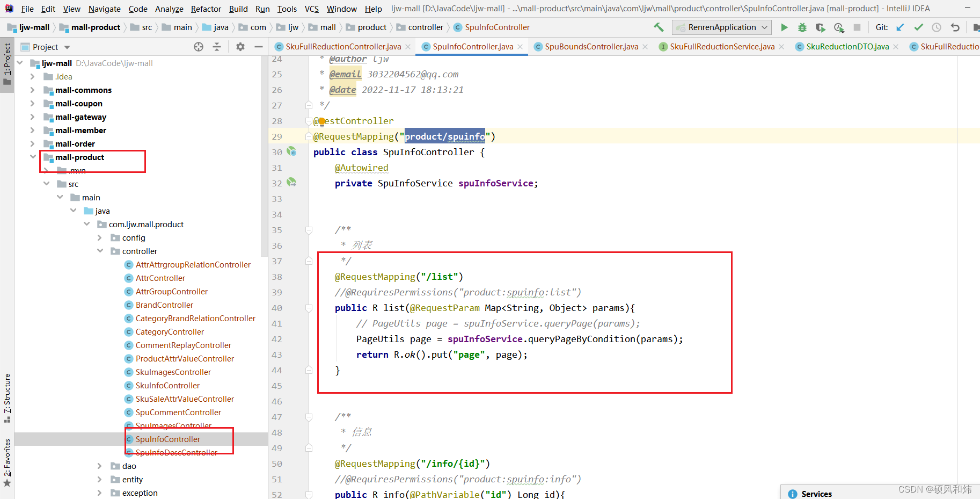Close the SkuFullReductionController.java tab
This screenshot has height=499, width=980.
408,47
